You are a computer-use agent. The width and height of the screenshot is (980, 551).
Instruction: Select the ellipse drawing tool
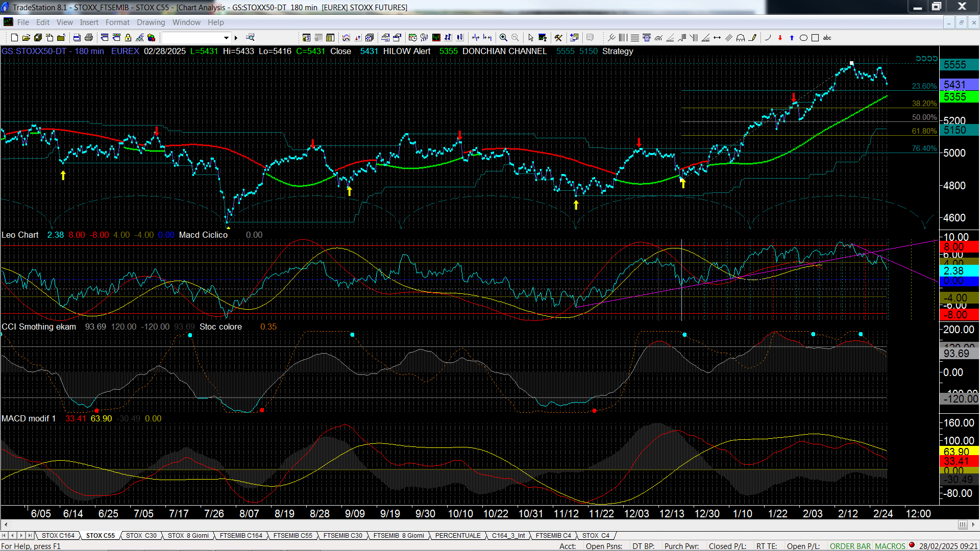(x=803, y=38)
